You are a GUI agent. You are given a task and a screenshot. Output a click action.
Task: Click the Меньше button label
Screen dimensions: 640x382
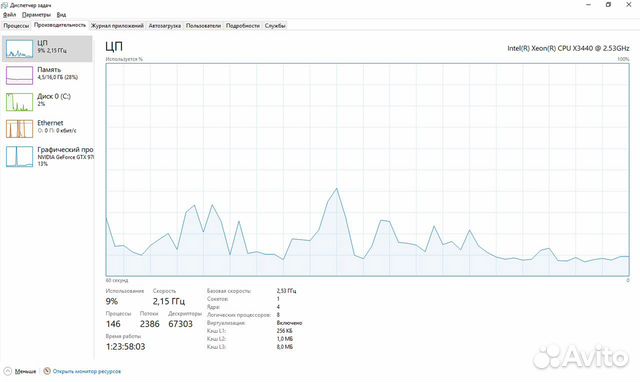tap(25, 372)
